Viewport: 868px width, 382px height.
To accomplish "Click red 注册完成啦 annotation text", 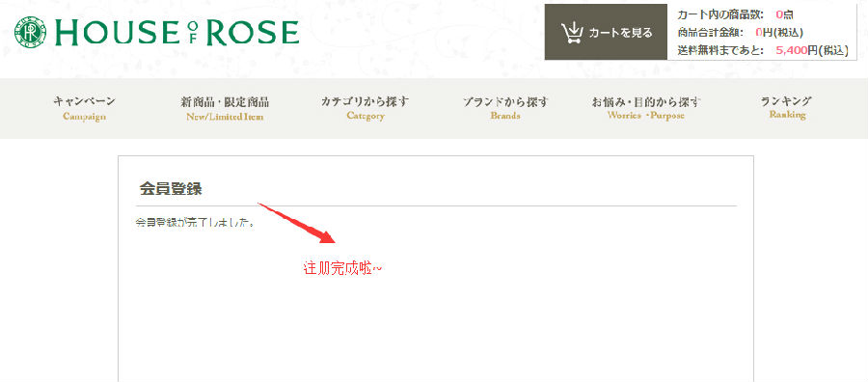I will [x=342, y=269].
